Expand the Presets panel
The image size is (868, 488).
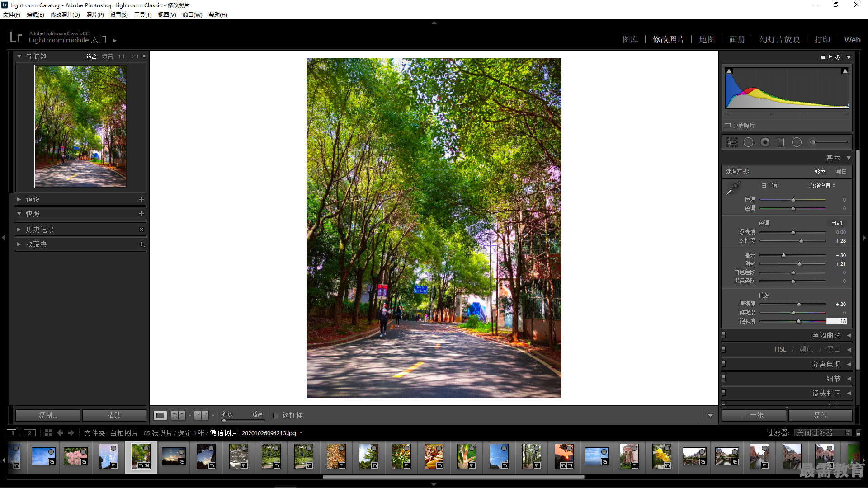point(19,199)
